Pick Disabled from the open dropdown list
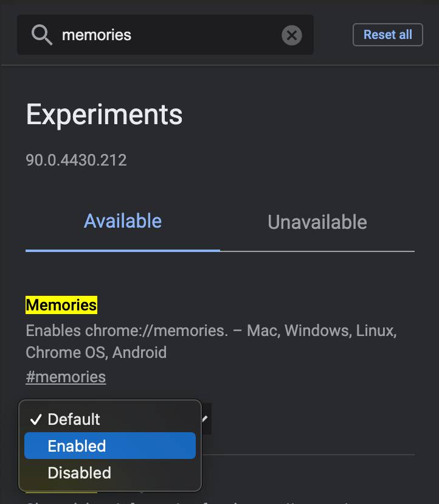Screen dimensions: 439x504 (80, 473)
